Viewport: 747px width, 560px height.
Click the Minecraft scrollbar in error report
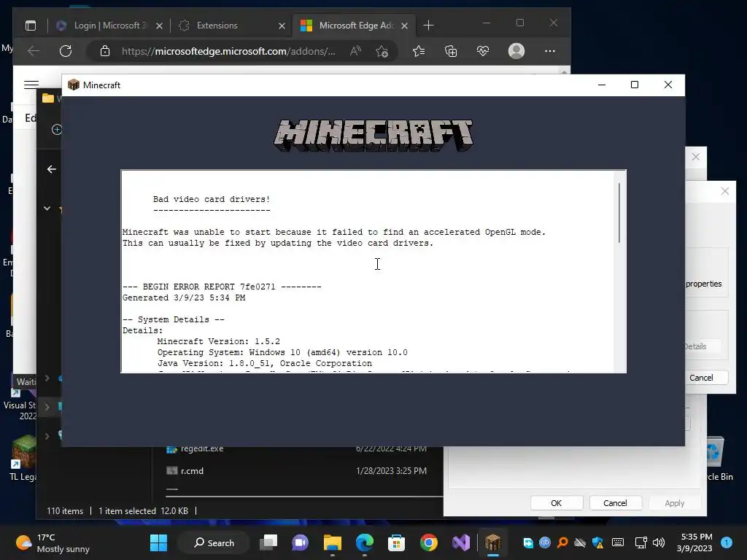[x=619, y=213]
